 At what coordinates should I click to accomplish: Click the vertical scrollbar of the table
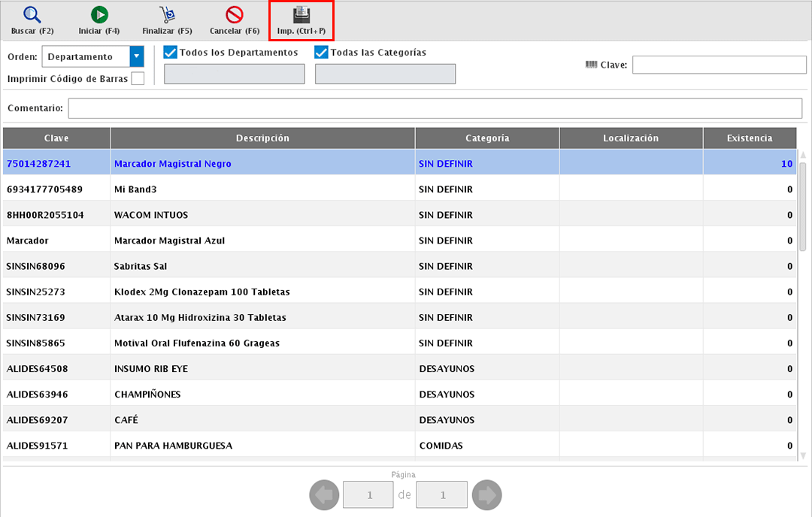pos(802,207)
